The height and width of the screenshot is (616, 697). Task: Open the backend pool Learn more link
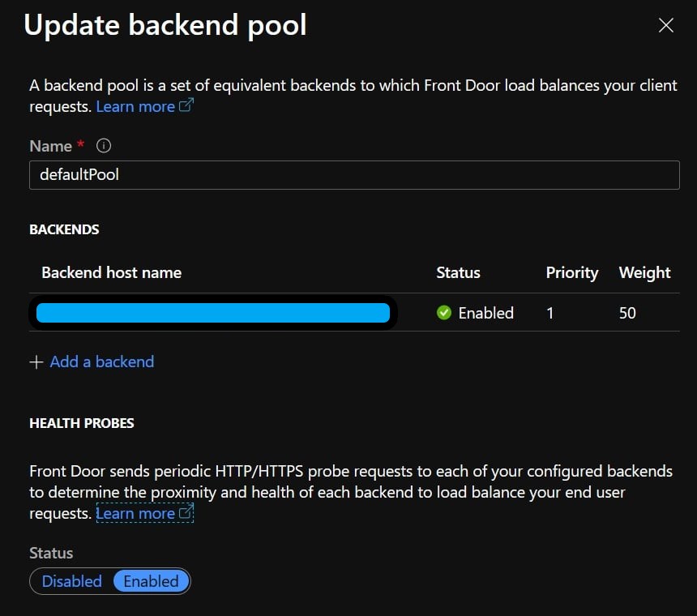[x=135, y=107]
